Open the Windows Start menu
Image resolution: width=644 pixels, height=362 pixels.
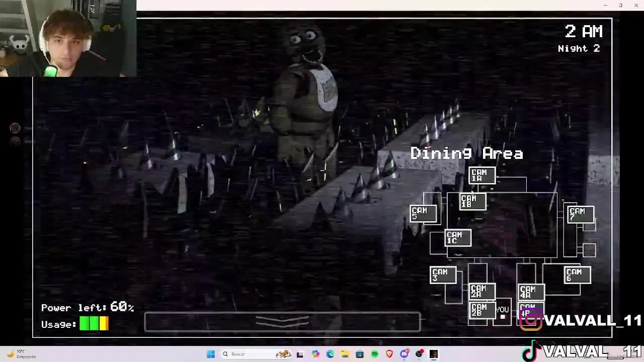(211, 354)
